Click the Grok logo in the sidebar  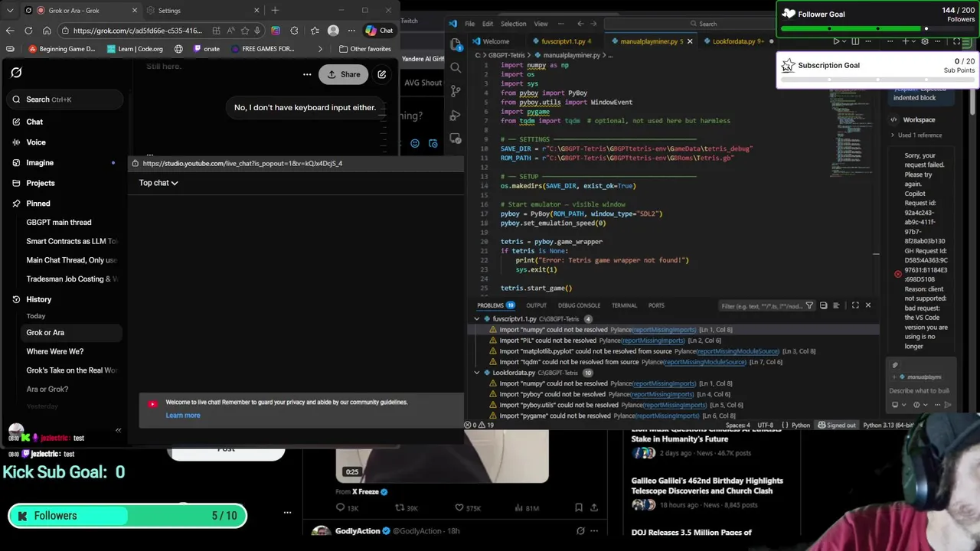pos(16,73)
